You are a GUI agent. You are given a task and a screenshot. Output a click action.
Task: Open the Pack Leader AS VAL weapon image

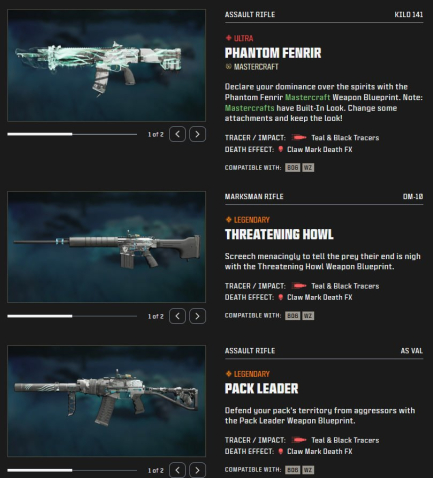(x=106, y=401)
